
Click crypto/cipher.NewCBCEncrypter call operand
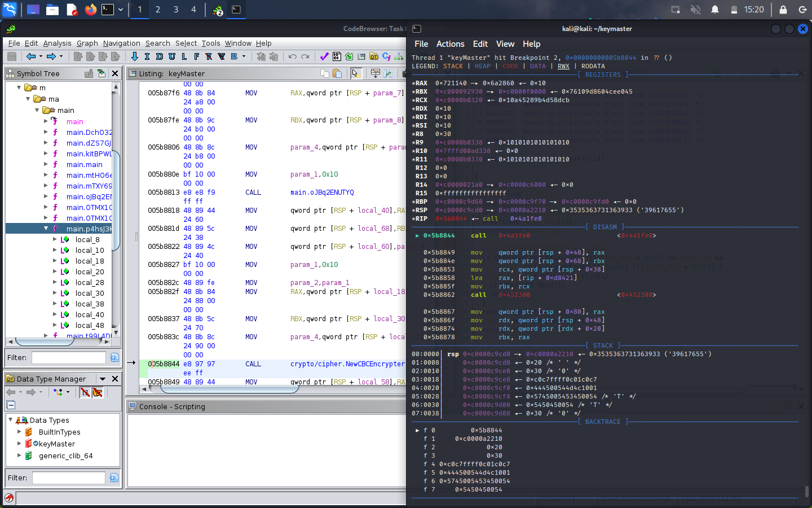(x=347, y=364)
